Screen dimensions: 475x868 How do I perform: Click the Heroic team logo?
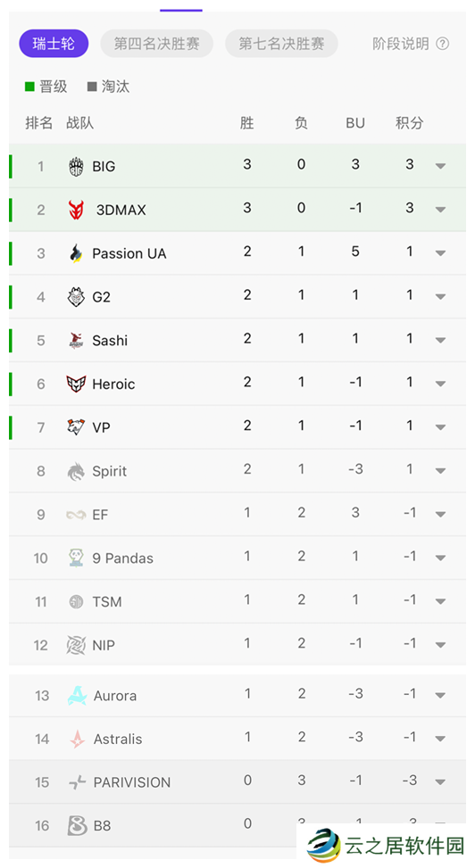tap(76, 384)
